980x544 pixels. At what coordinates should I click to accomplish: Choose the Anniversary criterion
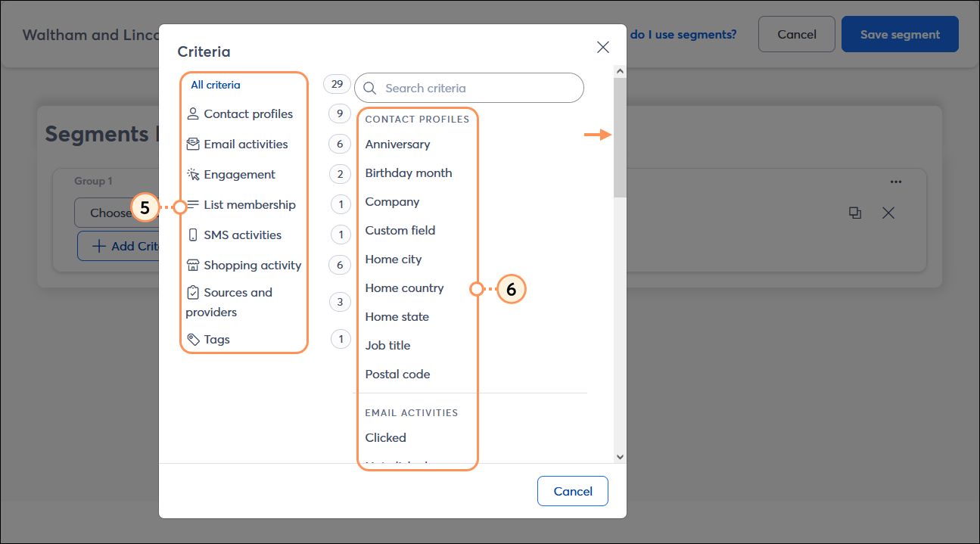click(397, 144)
